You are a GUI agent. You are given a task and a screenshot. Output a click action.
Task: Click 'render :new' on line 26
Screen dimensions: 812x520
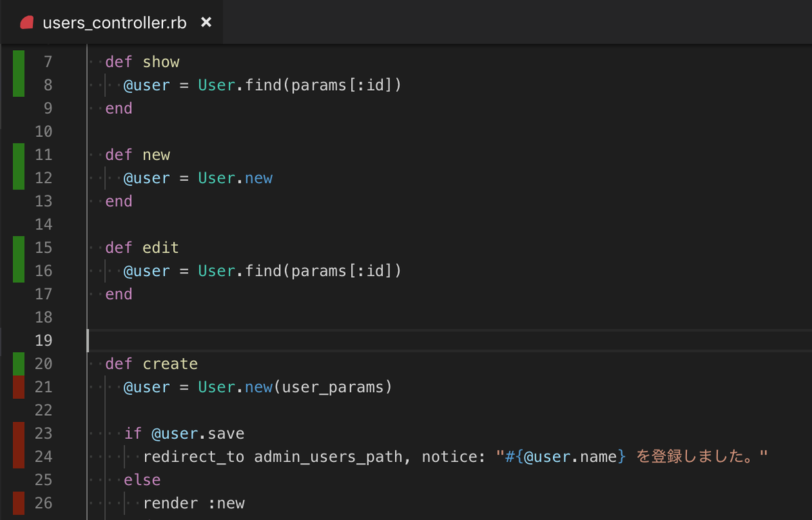coord(194,503)
